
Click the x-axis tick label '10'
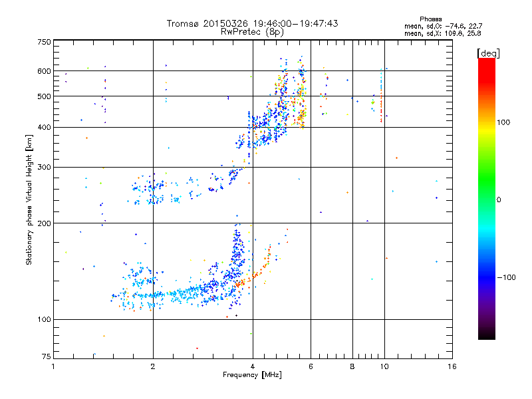coord(384,366)
